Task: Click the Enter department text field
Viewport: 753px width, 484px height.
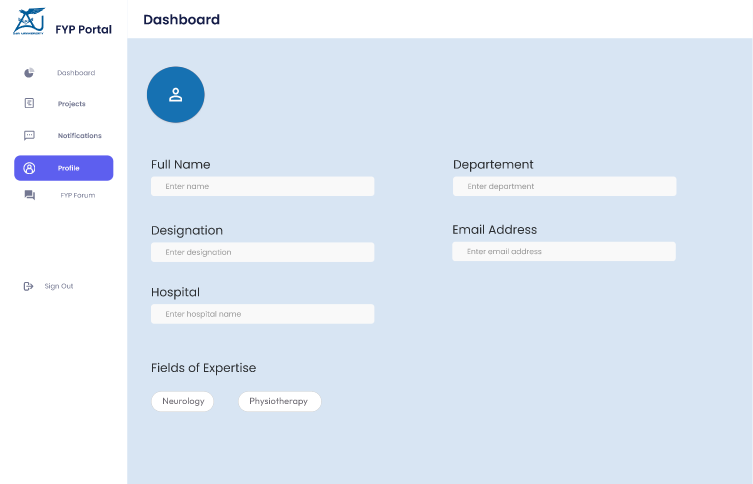Action: [564, 186]
